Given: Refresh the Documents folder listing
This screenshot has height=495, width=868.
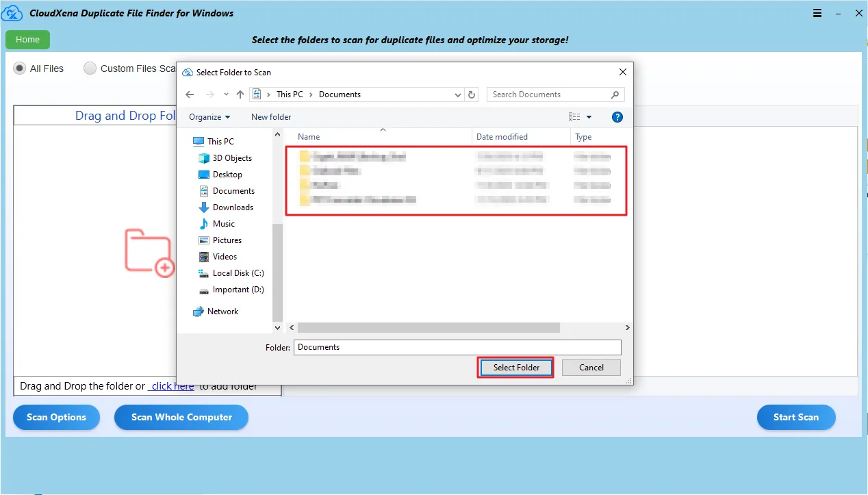Looking at the screenshot, I should tap(472, 94).
